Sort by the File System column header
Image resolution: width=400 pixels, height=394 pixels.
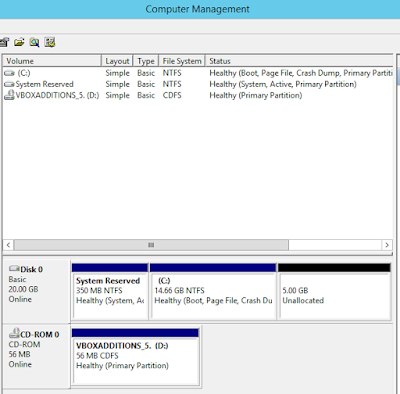pos(182,61)
